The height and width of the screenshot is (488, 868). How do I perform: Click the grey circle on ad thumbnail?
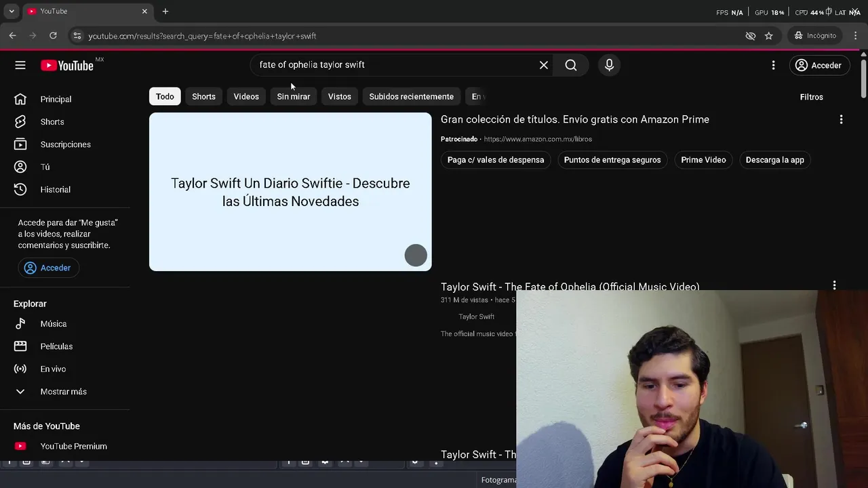pyautogui.click(x=416, y=256)
